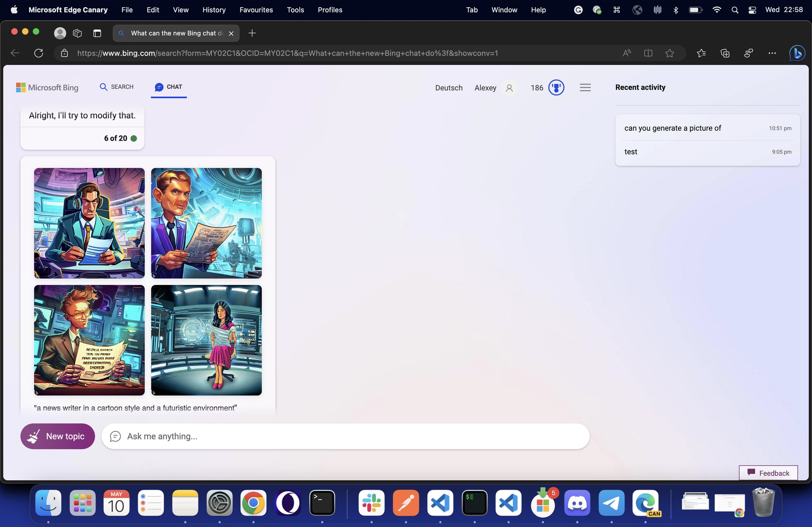Click the browser address bar URL
Viewport: 812px width, 527px height.
click(x=287, y=53)
